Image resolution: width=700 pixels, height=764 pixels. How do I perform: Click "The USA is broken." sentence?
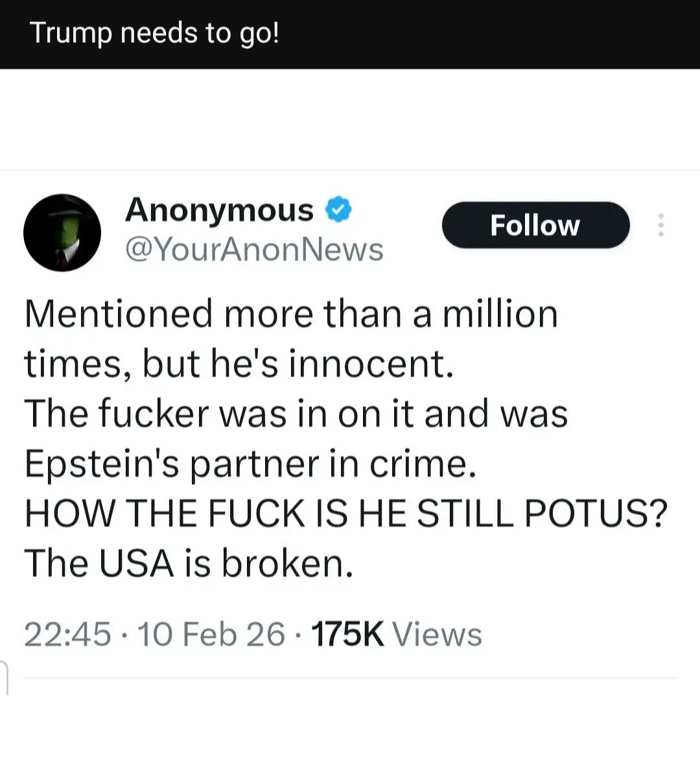tap(189, 563)
